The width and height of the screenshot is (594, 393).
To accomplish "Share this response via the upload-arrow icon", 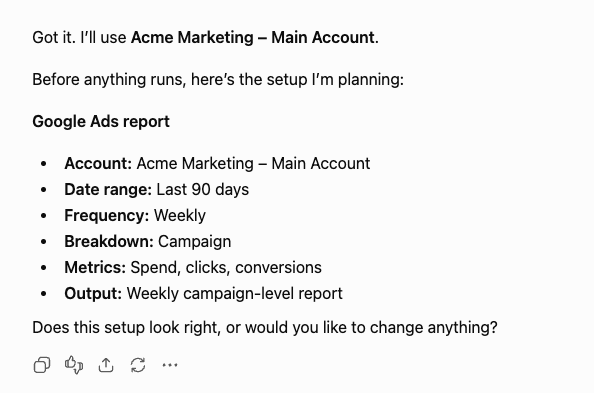I will click(106, 365).
